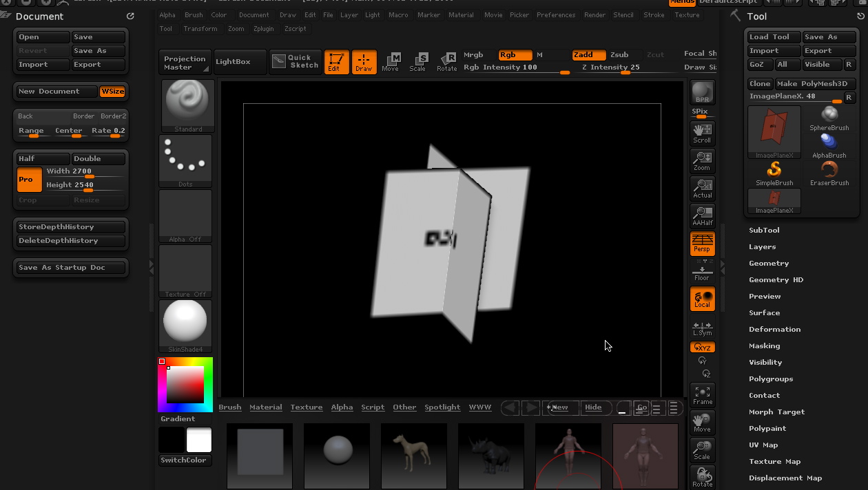Toggle Local transformations
Viewport: 868px width, 490px height.
(x=702, y=299)
